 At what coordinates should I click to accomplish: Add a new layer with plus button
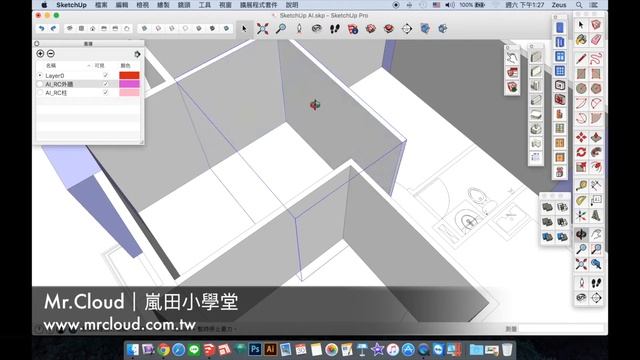pos(40,53)
